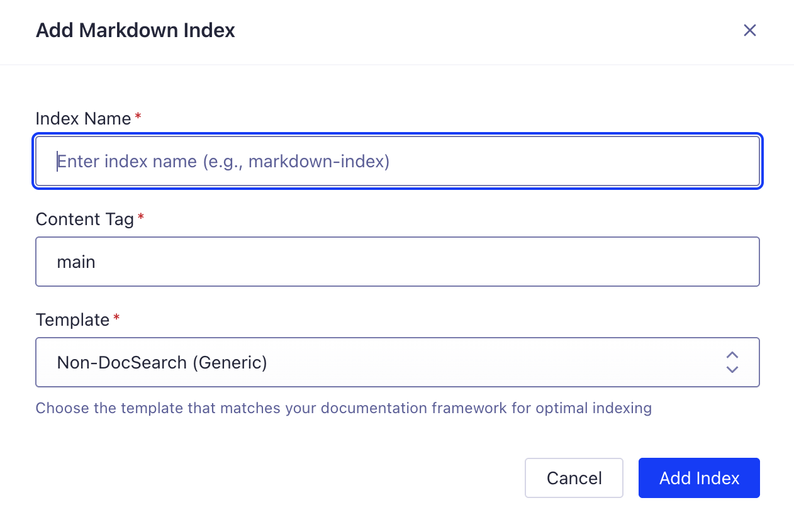Click the Content Tag label
This screenshot has height=532, width=794.
[x=85, y=219]
